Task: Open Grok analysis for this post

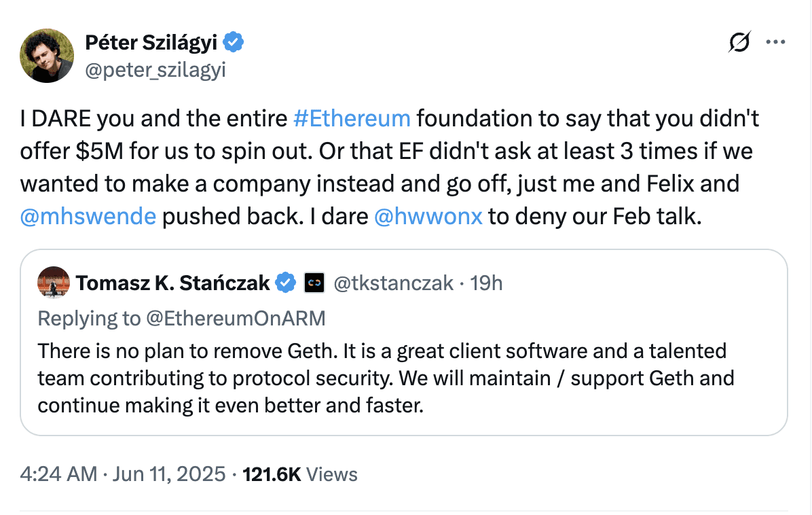Action: 739,42
